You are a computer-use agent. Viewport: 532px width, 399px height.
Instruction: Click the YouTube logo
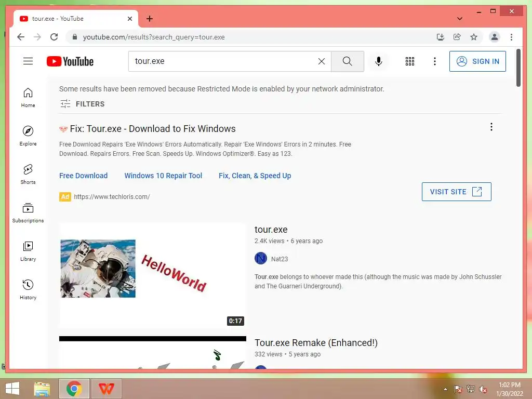70,61
